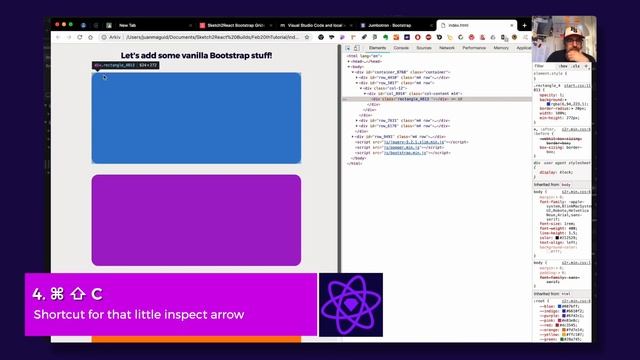Viewport: 640px width, 360px height.
Task: Click the first dark round extension icon after the star
Action: pos(321,37)
